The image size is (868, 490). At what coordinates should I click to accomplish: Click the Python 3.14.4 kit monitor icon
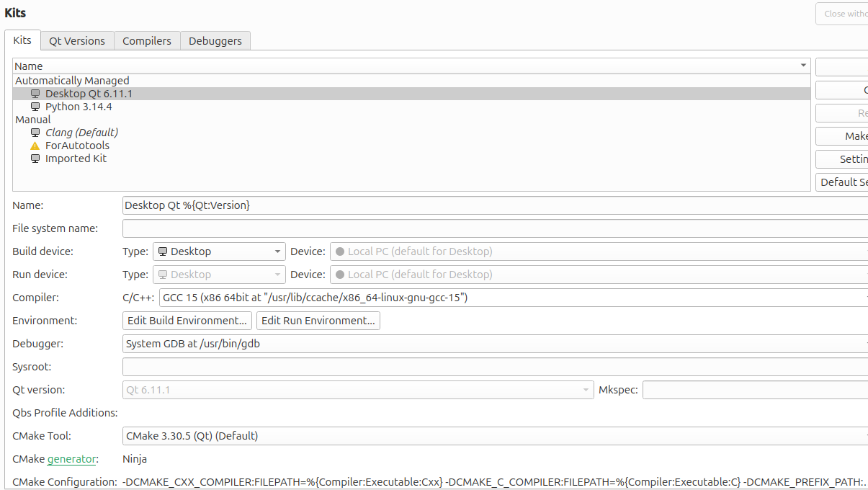(x=35, y=107)
